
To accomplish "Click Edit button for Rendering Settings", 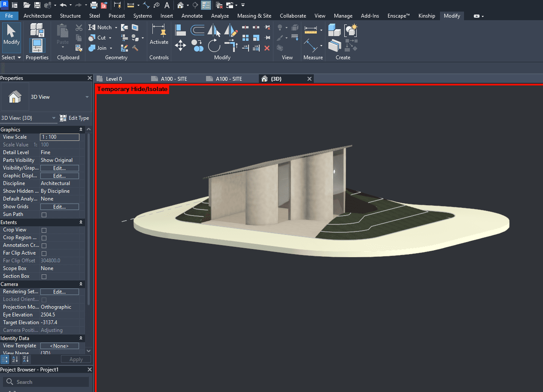I will [x=59, y=292].
